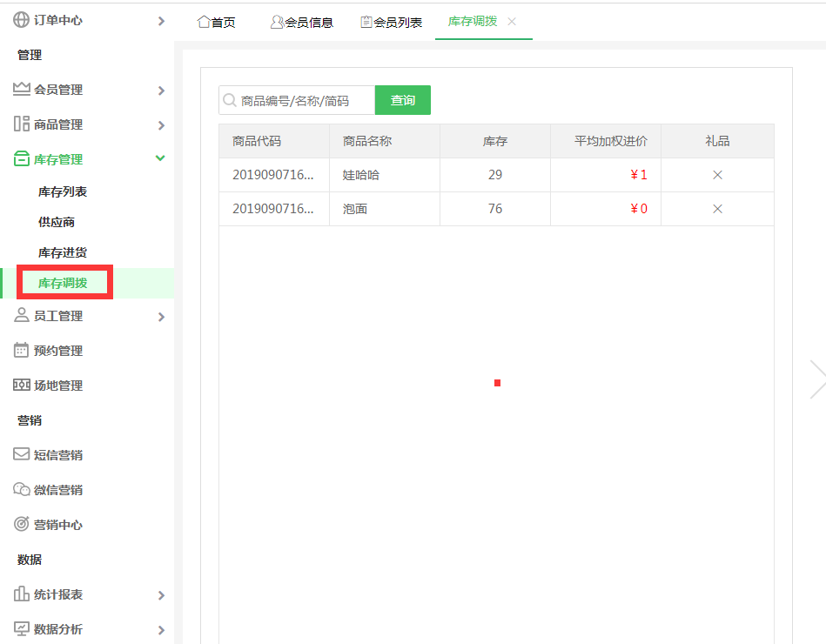This screenshot has width=826, height=644.
Task: Click the calendar icon for 预约管理
Action: pyautogui.click(x=21, y=351)
